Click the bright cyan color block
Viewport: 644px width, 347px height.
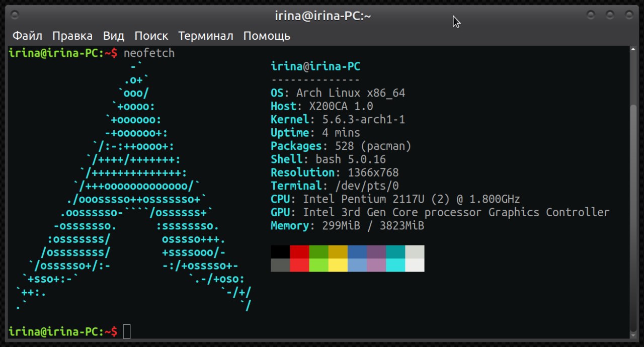[x=395, y=265]
